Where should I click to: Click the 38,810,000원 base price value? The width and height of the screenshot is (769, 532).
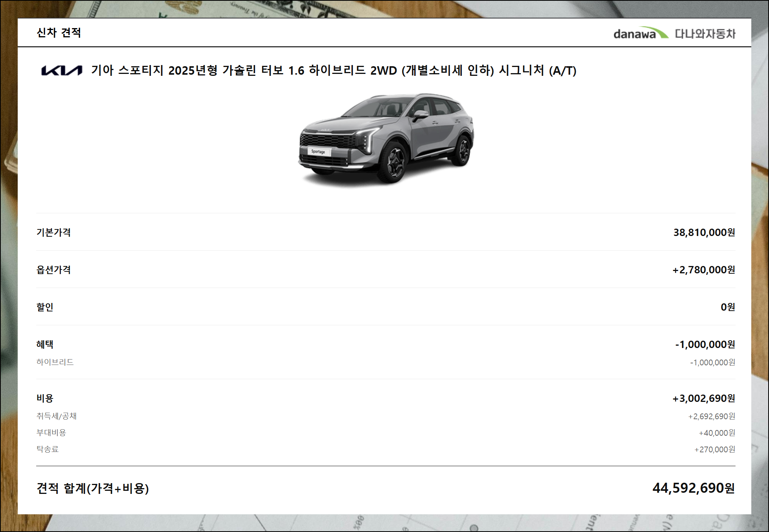tap(704, 232)
